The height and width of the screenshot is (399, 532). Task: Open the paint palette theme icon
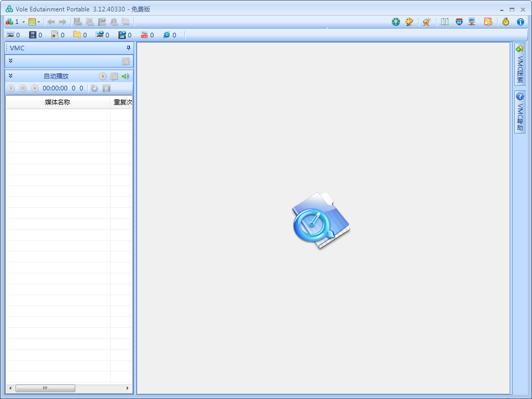point(409,22)
